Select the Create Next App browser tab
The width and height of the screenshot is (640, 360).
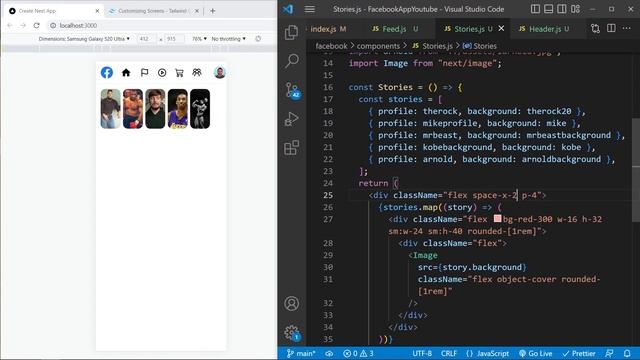(x=53, y=11)
